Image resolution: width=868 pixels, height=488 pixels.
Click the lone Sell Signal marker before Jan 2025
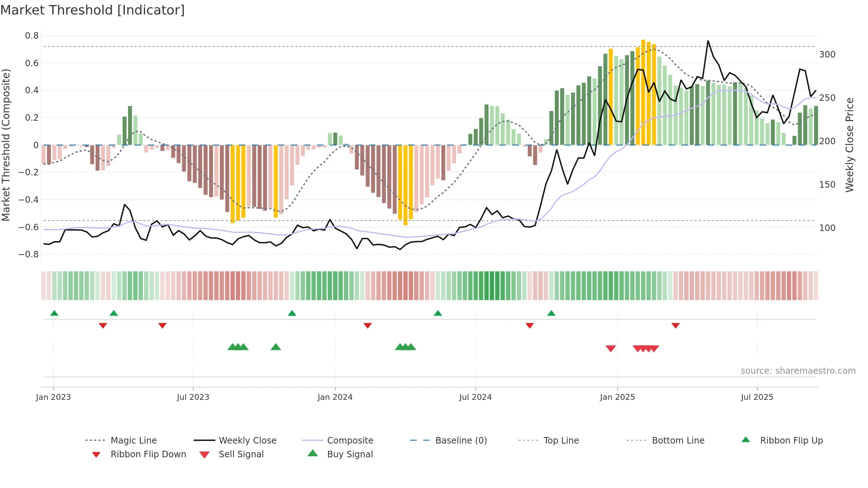[x=611, y=348]
